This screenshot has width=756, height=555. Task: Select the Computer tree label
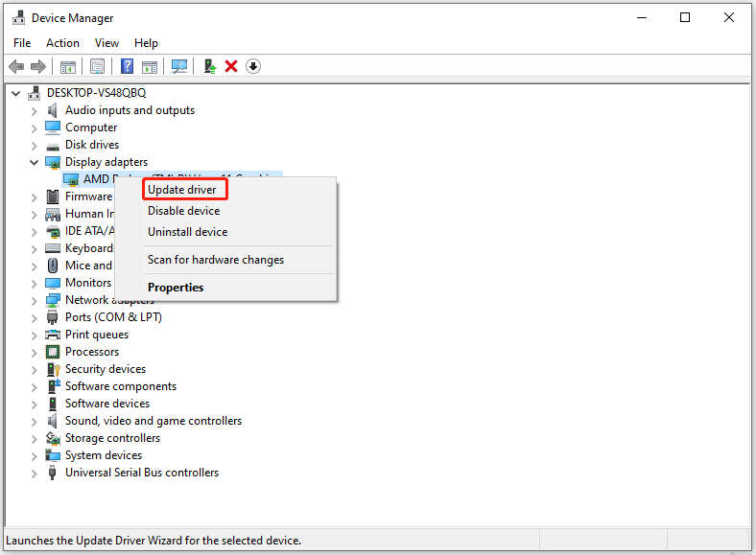pos(91,127)
